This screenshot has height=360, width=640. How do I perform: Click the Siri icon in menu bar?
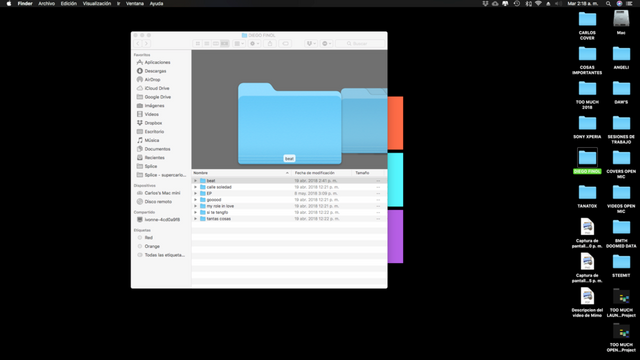(x=619, y=3)
